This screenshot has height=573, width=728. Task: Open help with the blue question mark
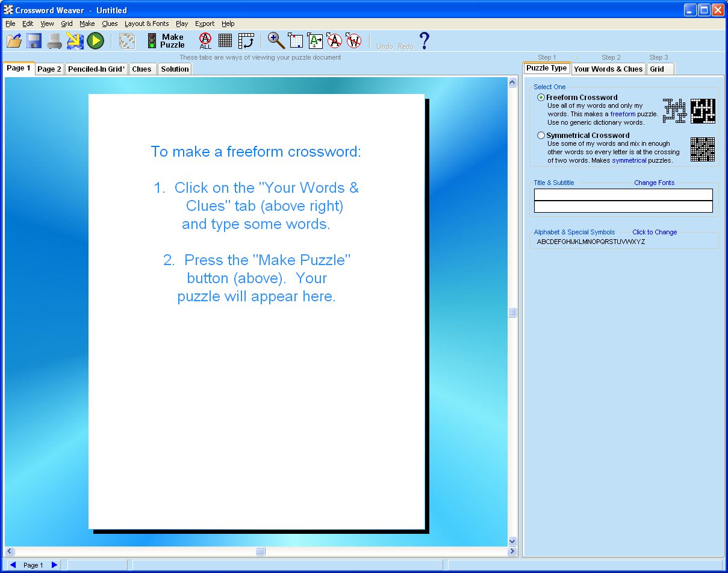pyautogui.click(x=425, y=40)
